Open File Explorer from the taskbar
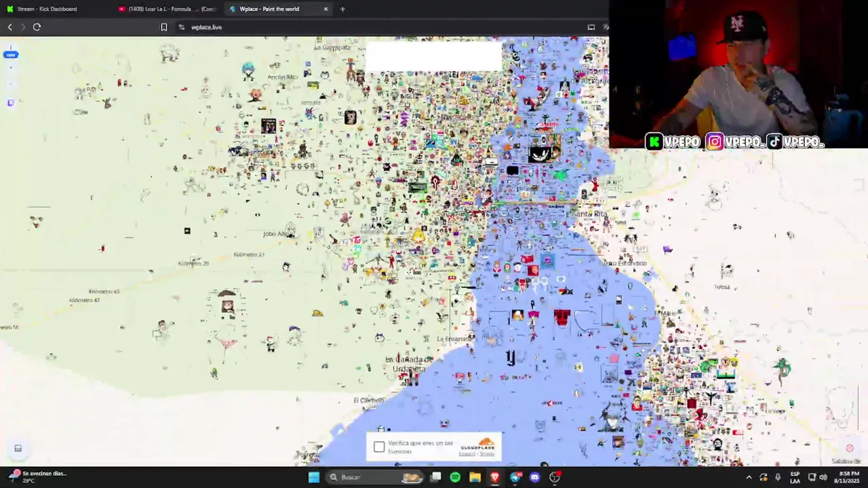The image size is (868, 488). pyautogui.click(x=475, y=477)
